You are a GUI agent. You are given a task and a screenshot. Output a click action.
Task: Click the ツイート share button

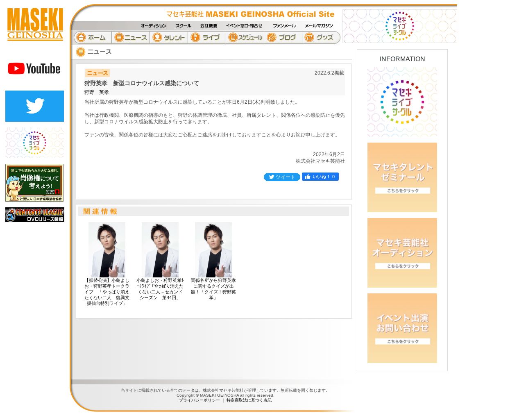(282, 177)
